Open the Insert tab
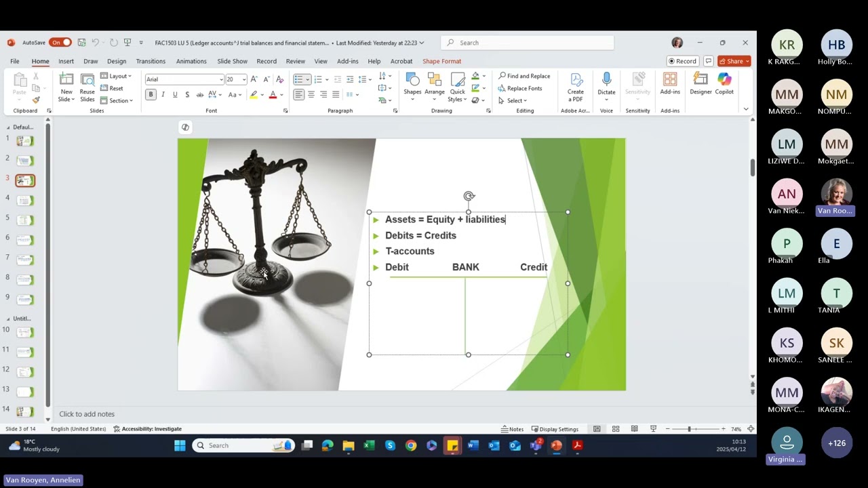Screen dimensions: 868x488 (66, 61)
